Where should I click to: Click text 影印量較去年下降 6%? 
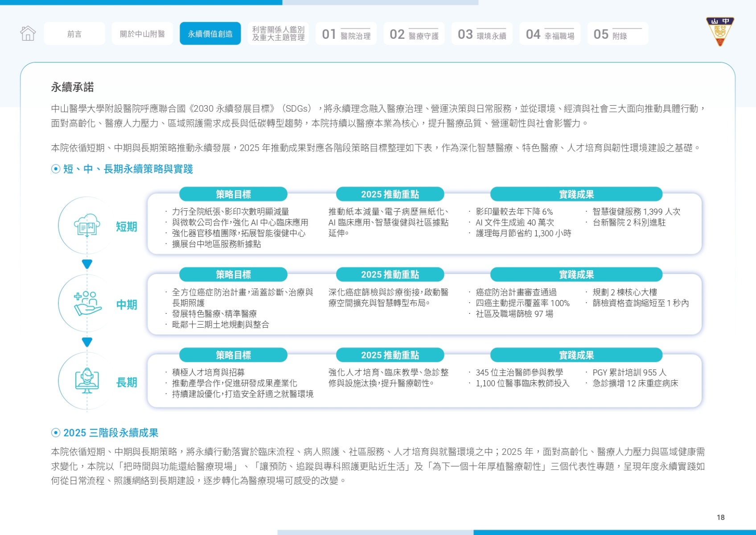[514, 212]
